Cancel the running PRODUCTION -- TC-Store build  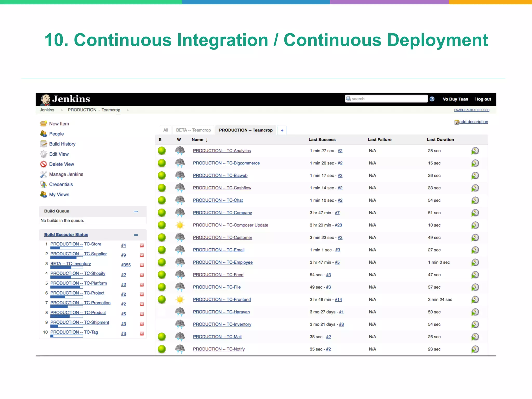[142, 245]
